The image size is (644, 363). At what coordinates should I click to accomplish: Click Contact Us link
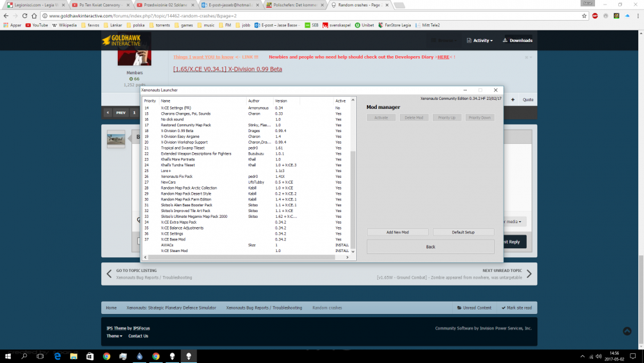[x=138, y=337]
